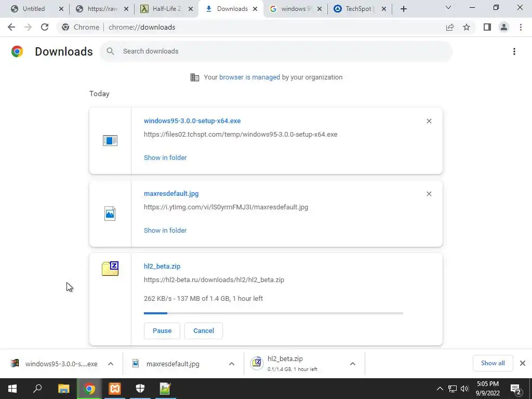532x399 pixels.
Task: Open File Explorer from the taskbar
Action: tap(63, 389)
